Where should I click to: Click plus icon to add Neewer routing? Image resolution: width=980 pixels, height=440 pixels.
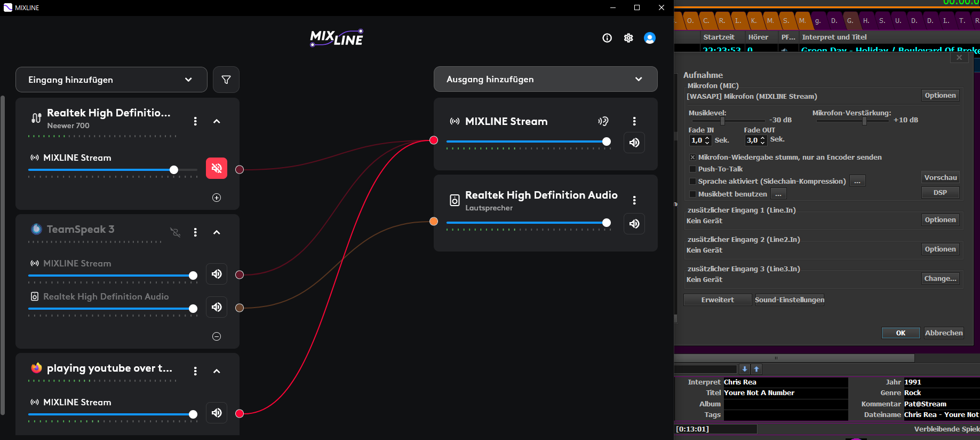(217, 198)
